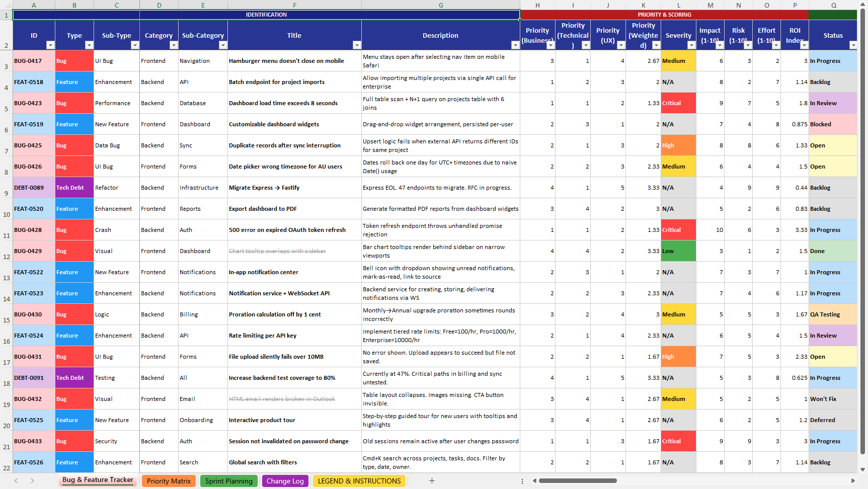The image size is (868, 489).
Task: Add a new sheet with plus button
Action: [432, 481]
